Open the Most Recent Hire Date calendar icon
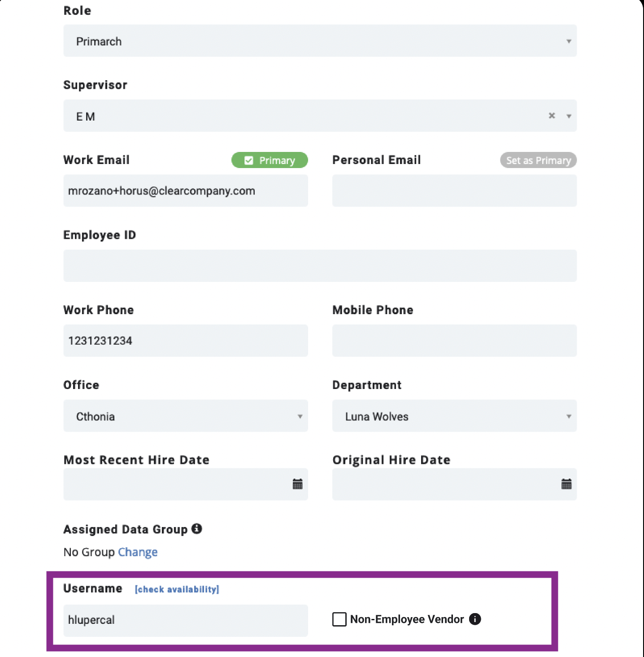The width and height of the screenshot is (644, 657). point(297,484)
